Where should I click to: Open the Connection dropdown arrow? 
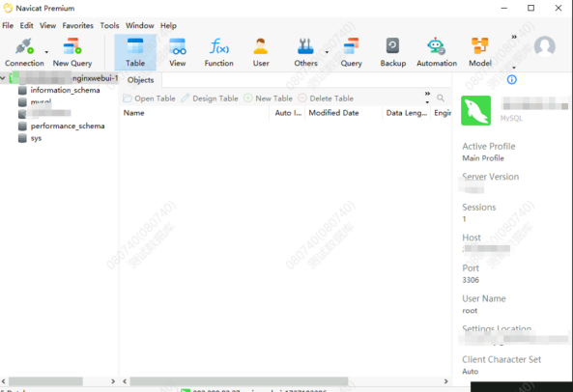click(x=46, y=52)
